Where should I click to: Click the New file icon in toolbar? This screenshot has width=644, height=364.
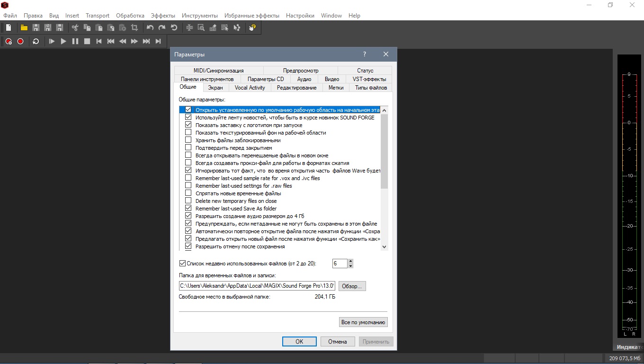(9, 27)
